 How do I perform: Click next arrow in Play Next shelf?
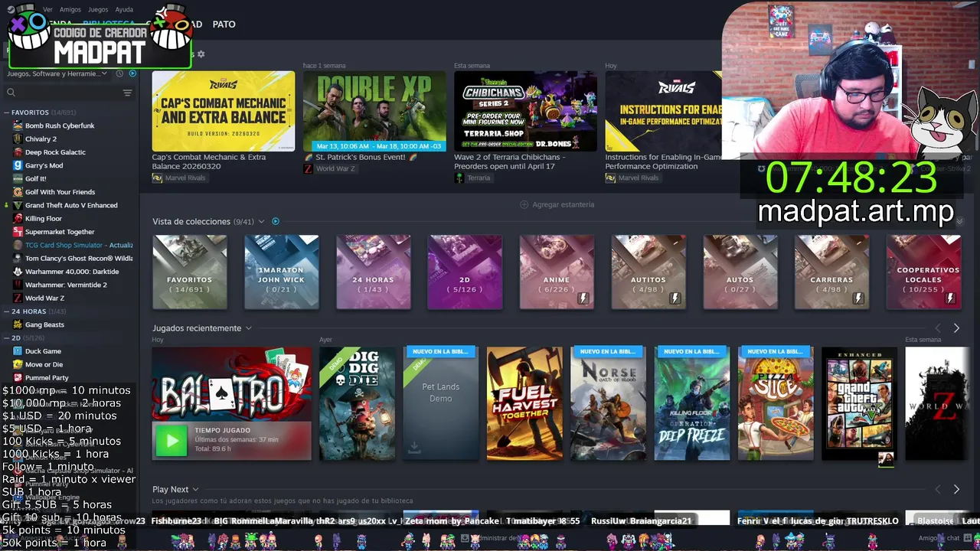[x=956, y=489]
